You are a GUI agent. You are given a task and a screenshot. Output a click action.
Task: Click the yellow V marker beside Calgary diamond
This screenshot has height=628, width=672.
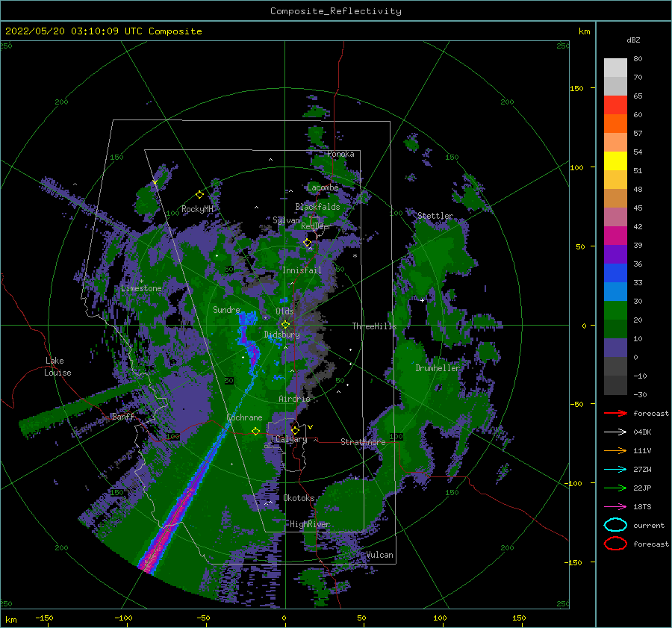click(311, 427)
